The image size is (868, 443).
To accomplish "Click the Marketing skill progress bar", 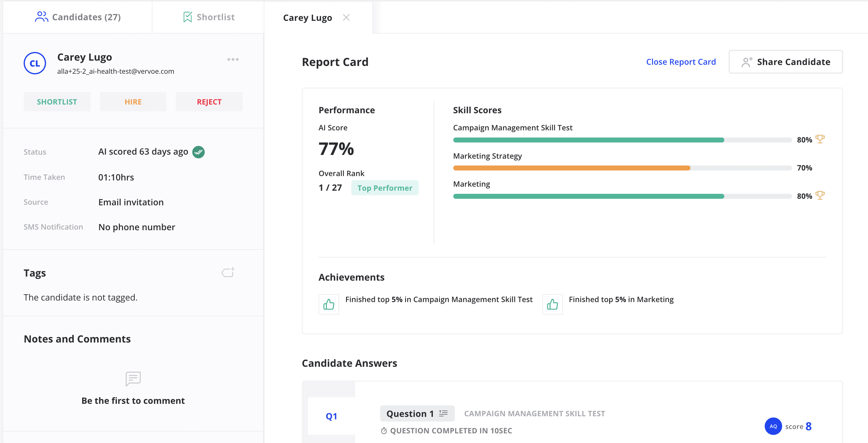I will coord(622,196).
